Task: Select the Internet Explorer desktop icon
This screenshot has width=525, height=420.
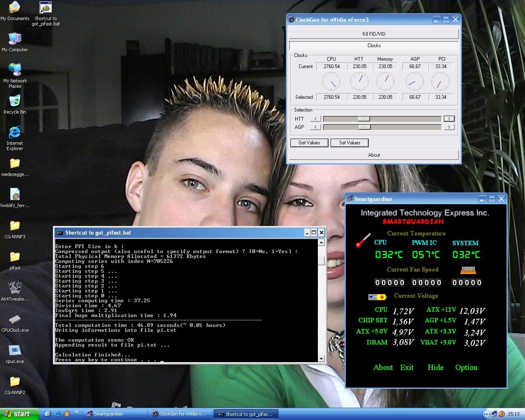Action: point(15,138)
